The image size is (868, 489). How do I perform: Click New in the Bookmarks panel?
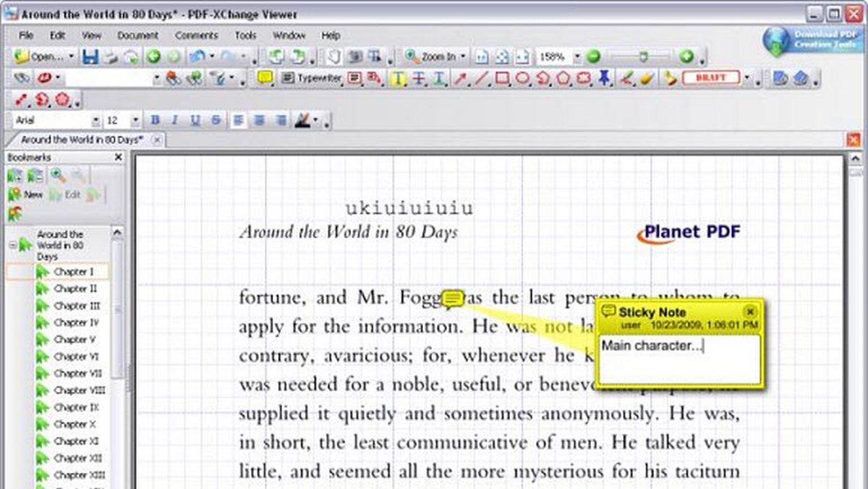point(26,195)
